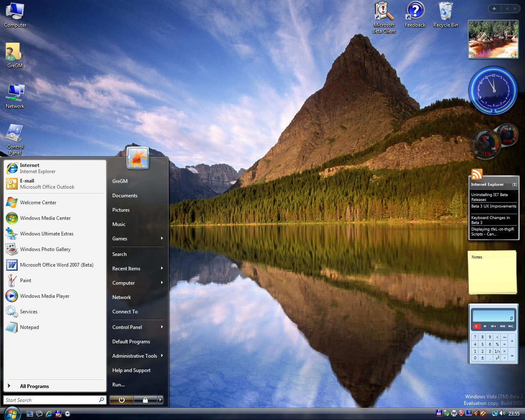Open Windows Media Player in Start menu
The width and height of the screenshot is (525, 420).
point(55,296)
